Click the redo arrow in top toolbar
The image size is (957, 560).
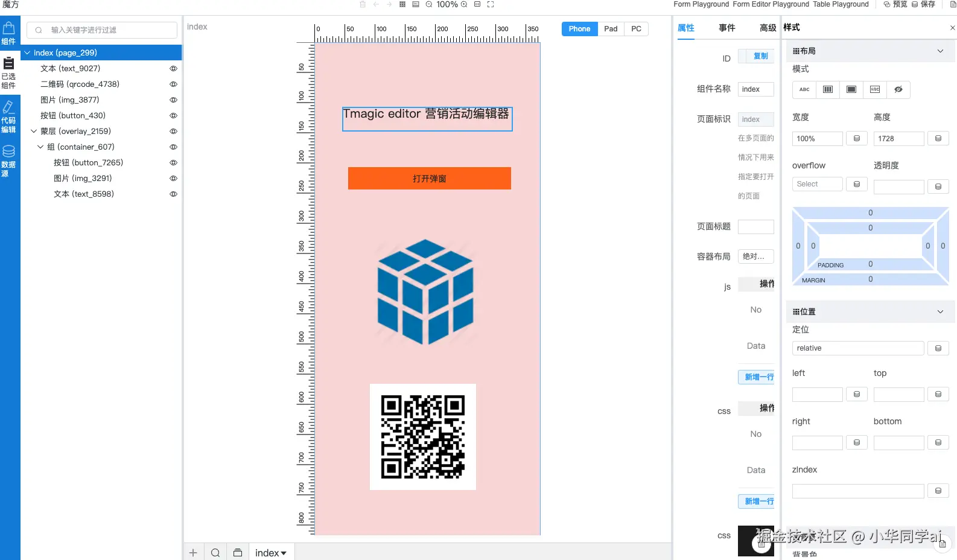pos(389,4)
